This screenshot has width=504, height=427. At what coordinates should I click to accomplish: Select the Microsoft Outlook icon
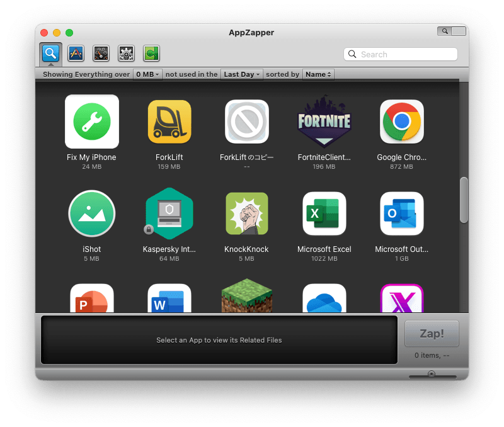coord(401,214)
